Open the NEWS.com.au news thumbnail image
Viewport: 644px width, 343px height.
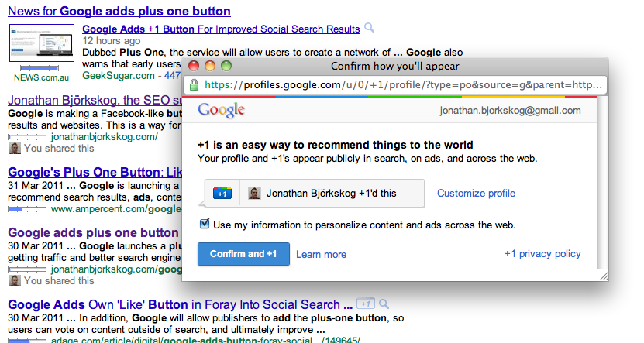point(42,43)
